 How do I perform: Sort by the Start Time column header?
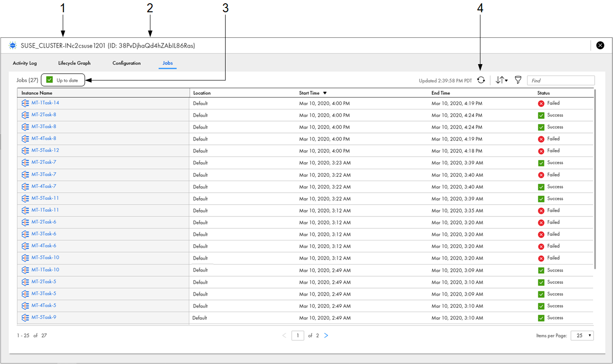pos(309,93)
